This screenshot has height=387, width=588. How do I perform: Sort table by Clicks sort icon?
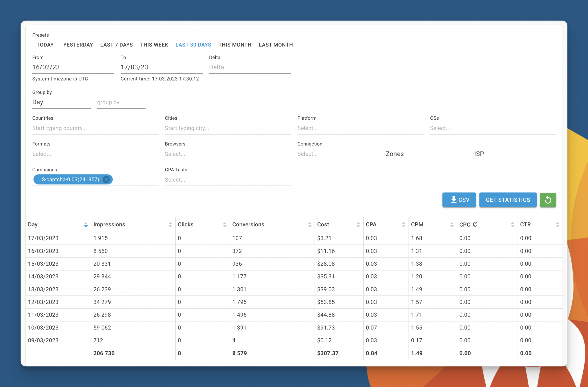[x=225, y=225]
